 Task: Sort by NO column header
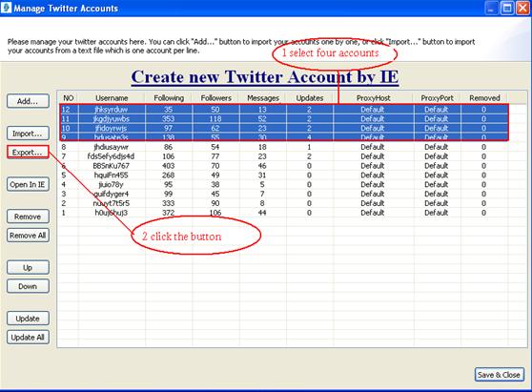point(69,98)
